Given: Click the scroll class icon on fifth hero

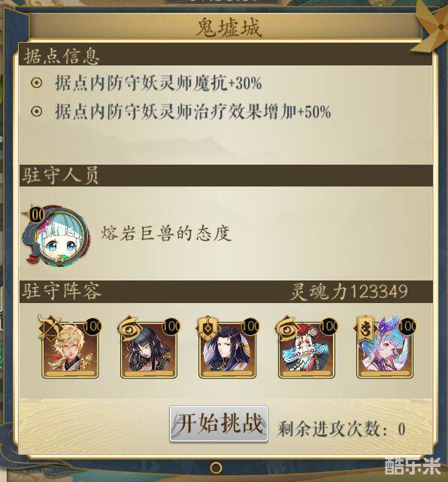Looking at the screenshot, I should tap(365, 328).
